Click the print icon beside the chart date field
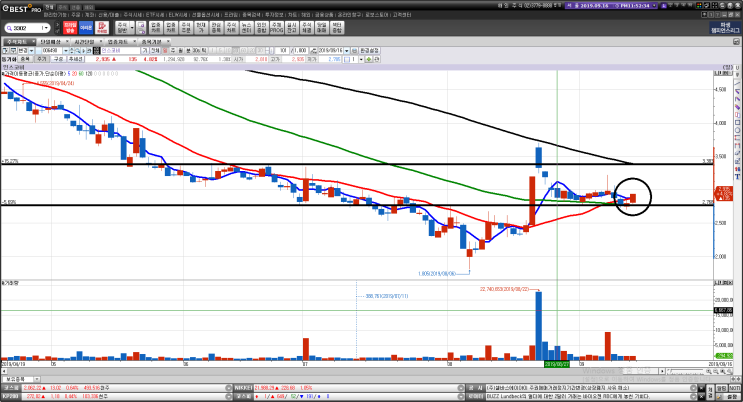This screenshot has height=402, width=743. pos(354,50)
